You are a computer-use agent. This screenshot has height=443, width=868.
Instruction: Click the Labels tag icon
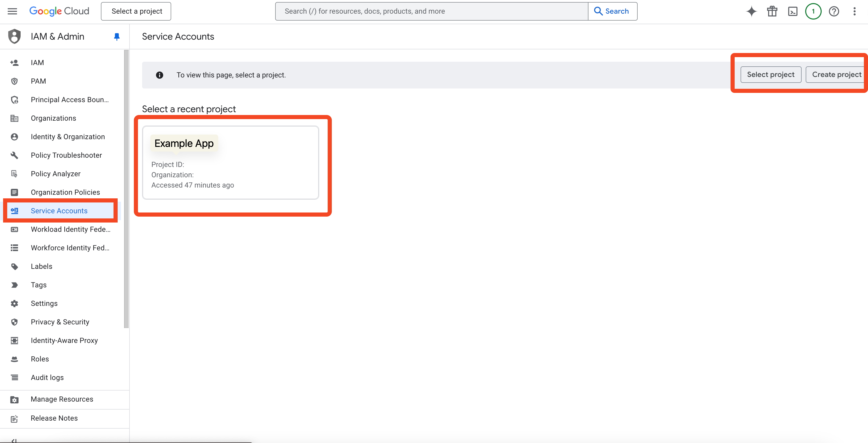[14, 266]
